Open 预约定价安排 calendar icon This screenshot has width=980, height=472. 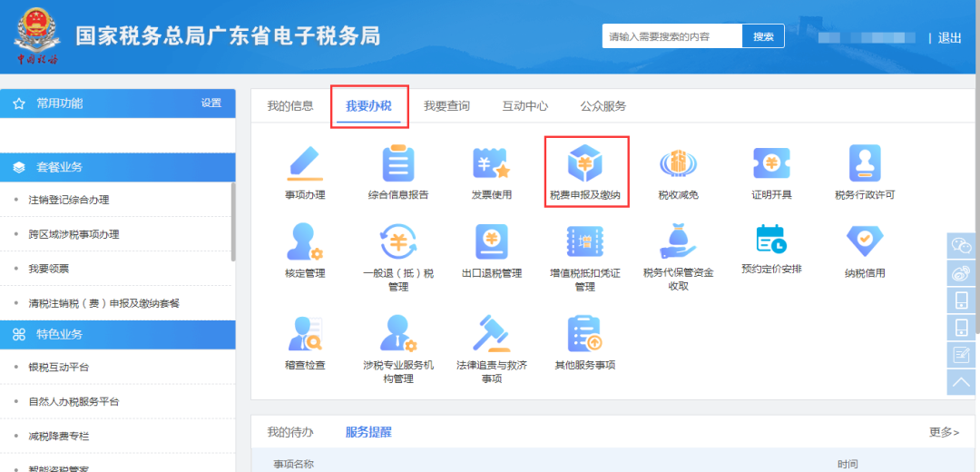(771, 240)
